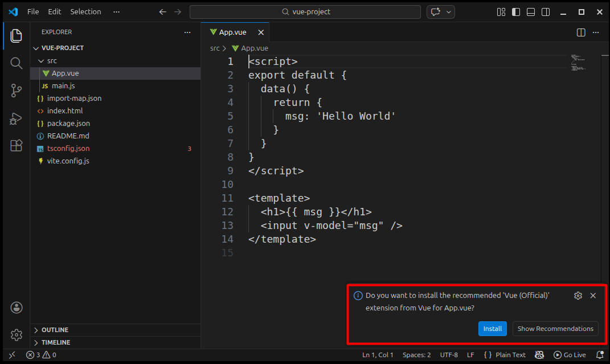Click the info icon in the notification

pyautogui.click(x=358, y=296)
